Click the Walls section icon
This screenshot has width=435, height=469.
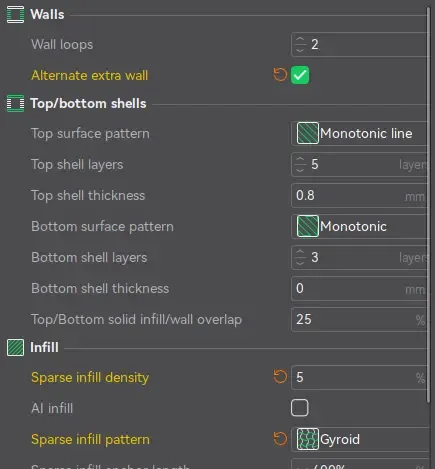[x=15, y=15]
